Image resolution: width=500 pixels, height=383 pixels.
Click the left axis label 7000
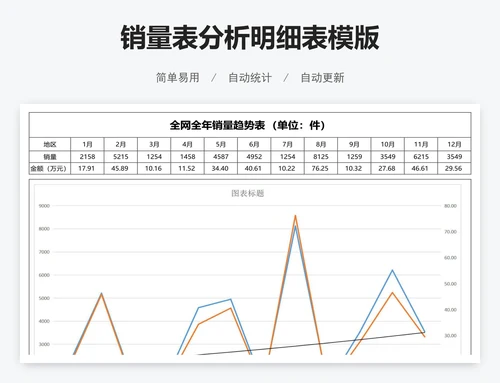44,252
